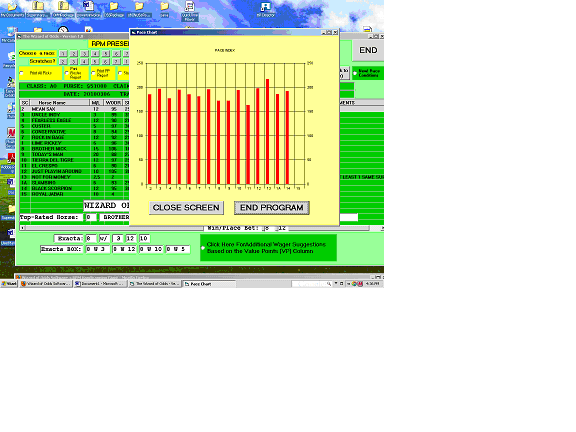Open the second desktop folder icon from left

pos(37,9)
